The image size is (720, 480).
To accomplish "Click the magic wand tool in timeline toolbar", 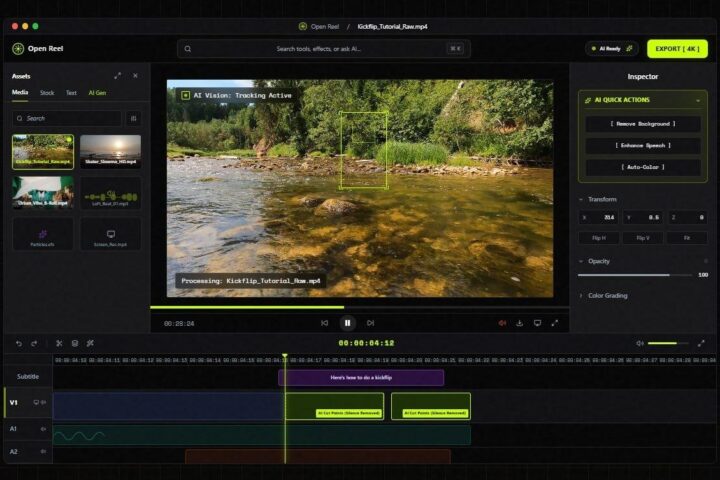I will (90, 343).
